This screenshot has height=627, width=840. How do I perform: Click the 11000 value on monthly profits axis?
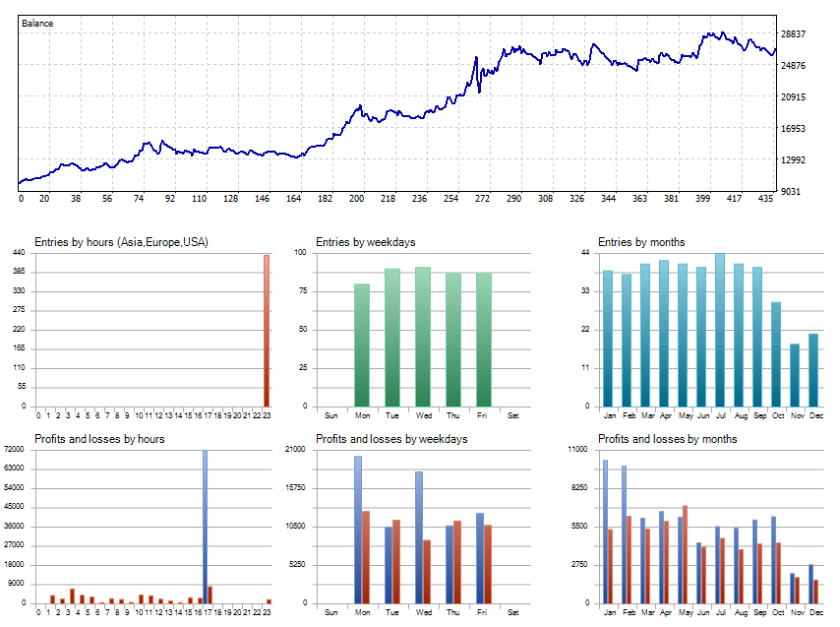578,449
